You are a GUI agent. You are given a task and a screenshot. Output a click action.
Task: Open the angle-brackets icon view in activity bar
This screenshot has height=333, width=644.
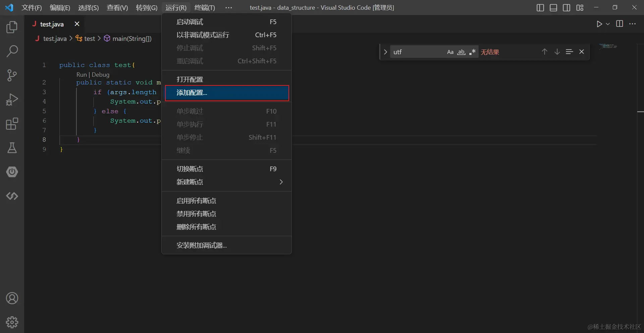click(12, 196)
